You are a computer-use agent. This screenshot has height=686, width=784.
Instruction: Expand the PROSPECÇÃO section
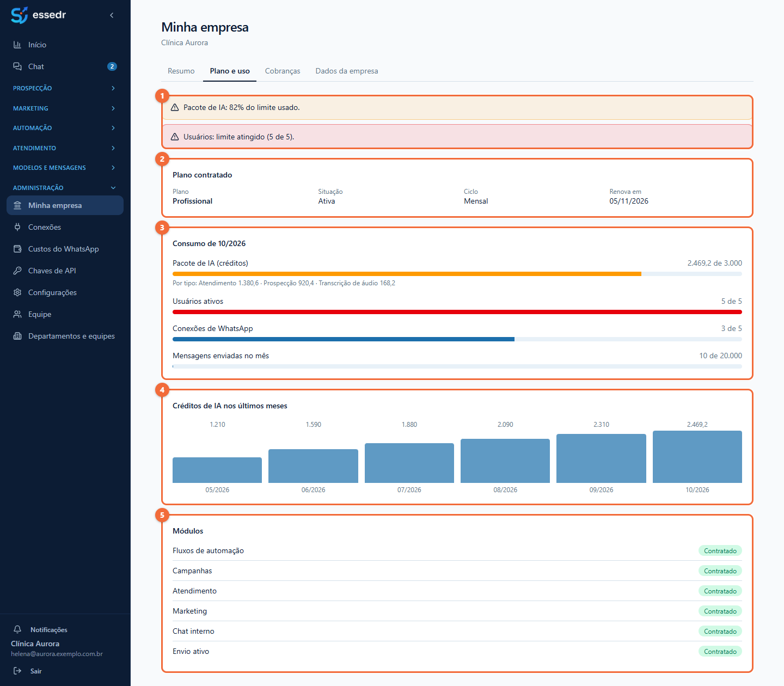pos(65,88)
